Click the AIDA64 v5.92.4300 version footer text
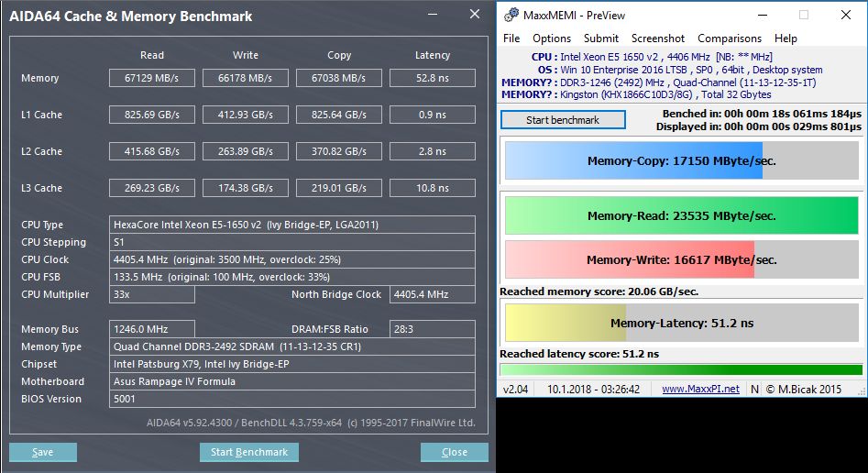868x473 pixels. (311, 423)
